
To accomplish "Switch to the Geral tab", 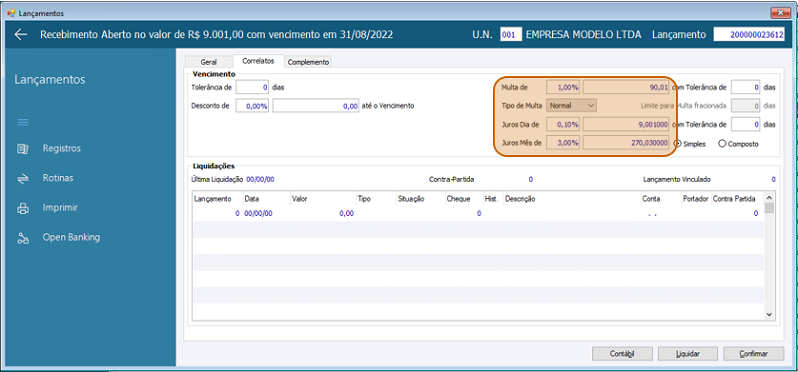I will 209,62.
